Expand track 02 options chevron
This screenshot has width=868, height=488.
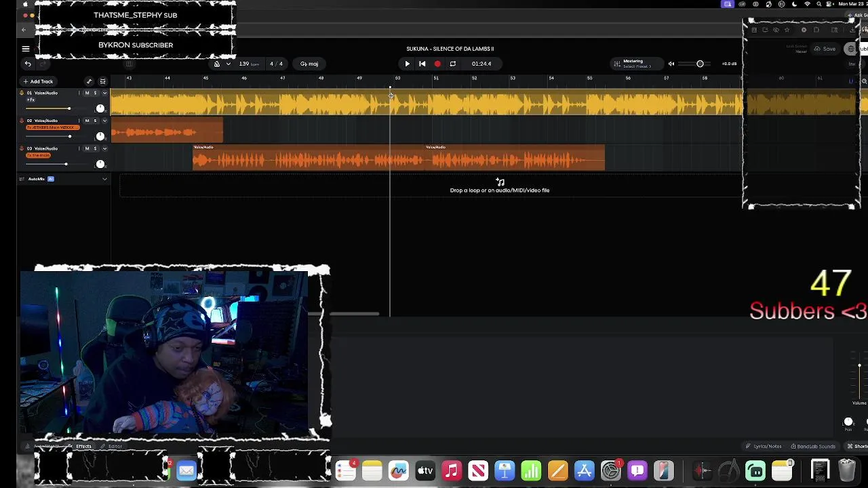click(104, 121)
